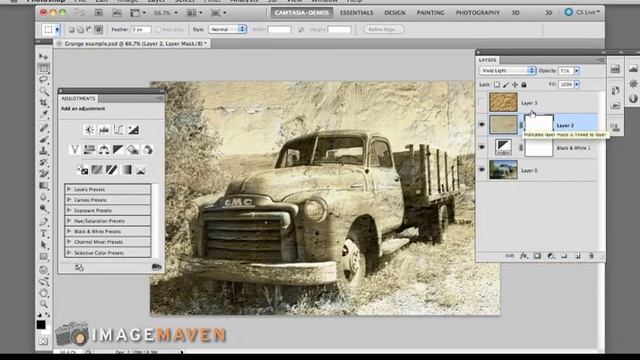
Task: Add a Levels adjustment
Action: coord(104,130)
